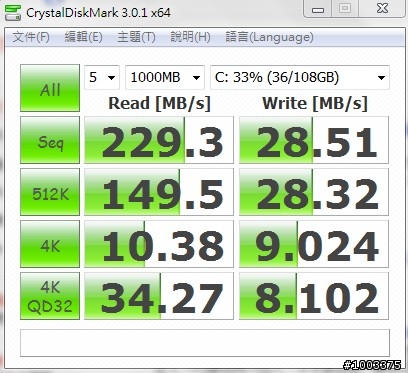Select the 4K QD32 read result 34.27
The height and width of the screenshot is (373, 408).
(159, 296)
